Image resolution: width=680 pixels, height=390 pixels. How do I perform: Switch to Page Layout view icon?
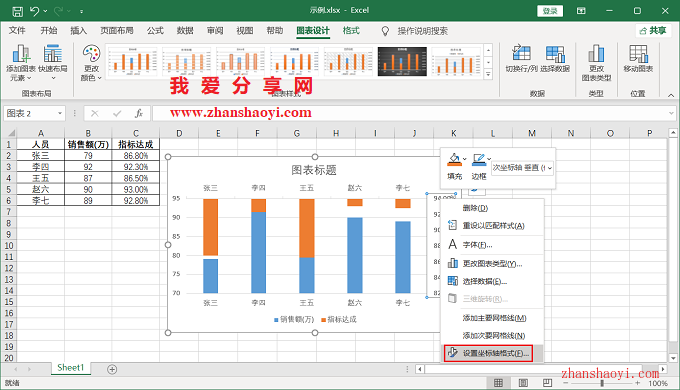click(x=523, y=383)
